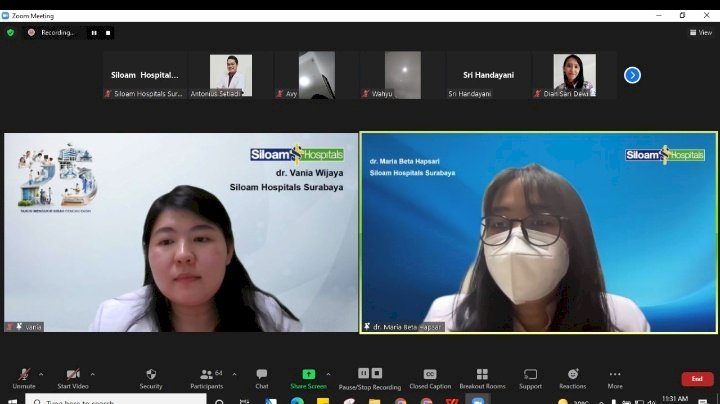Viewport: 720px width, 404px height.
Task: Open the Participants panel
Action: coord(207,379)
